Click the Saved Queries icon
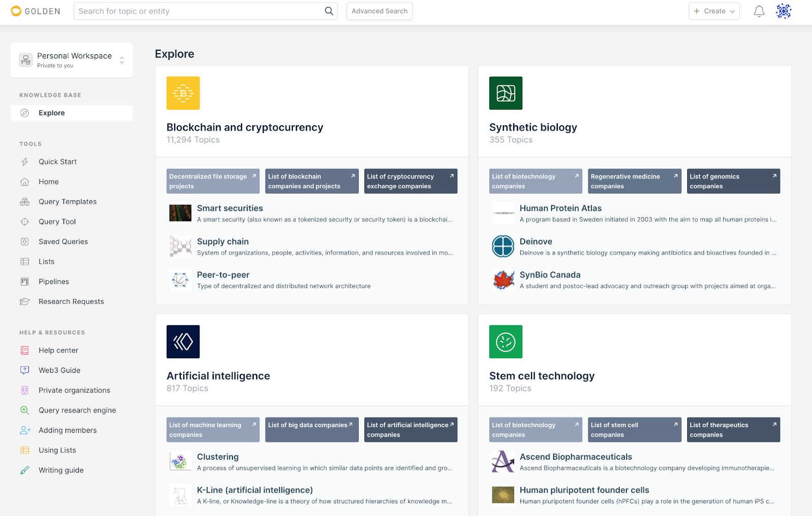This screenshot has width=812, height=516. pyautogui.click(x=24, y=242)
